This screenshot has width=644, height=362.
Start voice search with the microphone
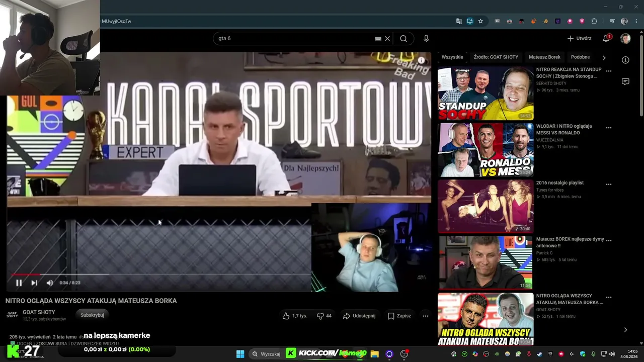[x=426, y=38]
